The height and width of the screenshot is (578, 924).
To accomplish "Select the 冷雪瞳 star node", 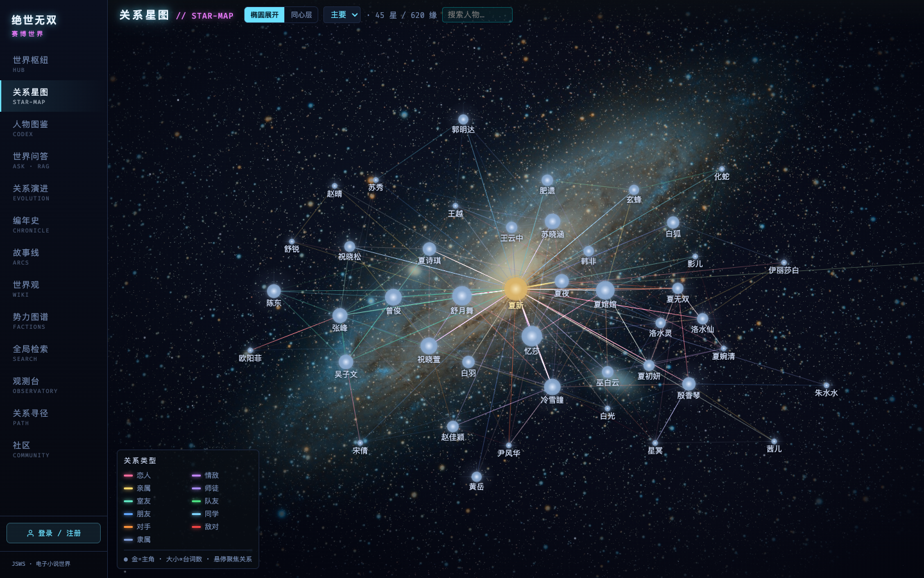I will coord(552,387).
